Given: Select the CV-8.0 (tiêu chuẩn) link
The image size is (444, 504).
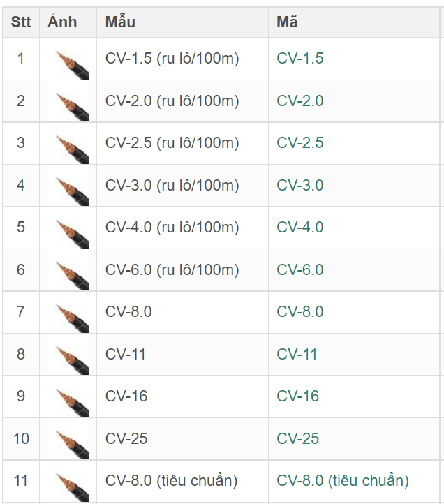Looking at the screenshot, I should coord(342,481).
